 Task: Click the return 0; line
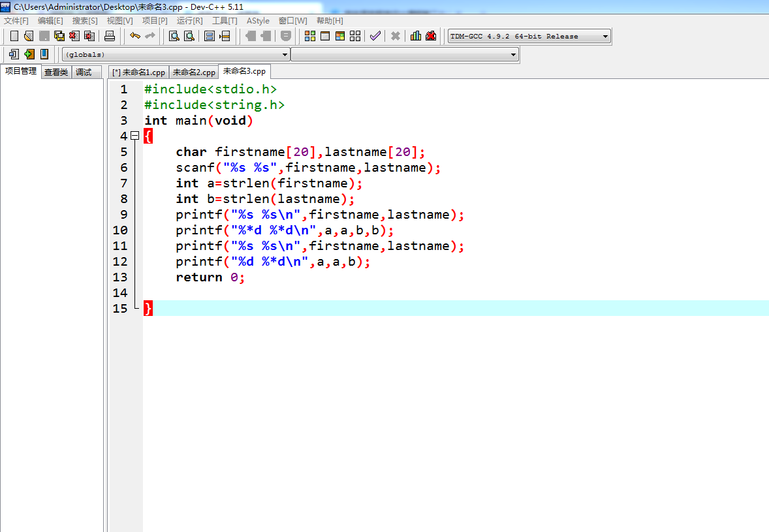[210, 277]
